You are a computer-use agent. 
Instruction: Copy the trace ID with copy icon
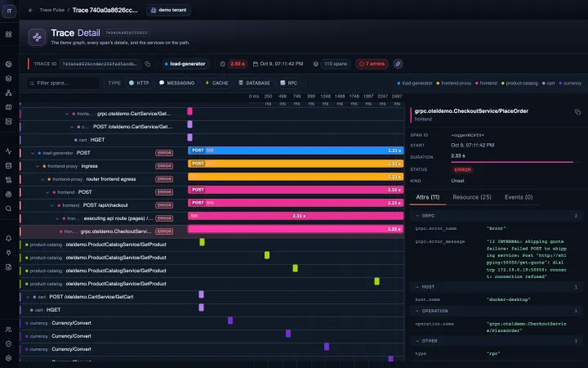point(148,65)
